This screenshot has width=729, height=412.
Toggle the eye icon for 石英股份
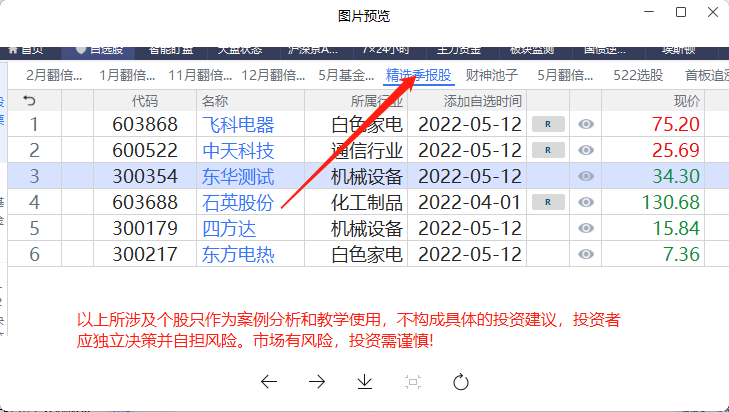[x=586, y=202]
